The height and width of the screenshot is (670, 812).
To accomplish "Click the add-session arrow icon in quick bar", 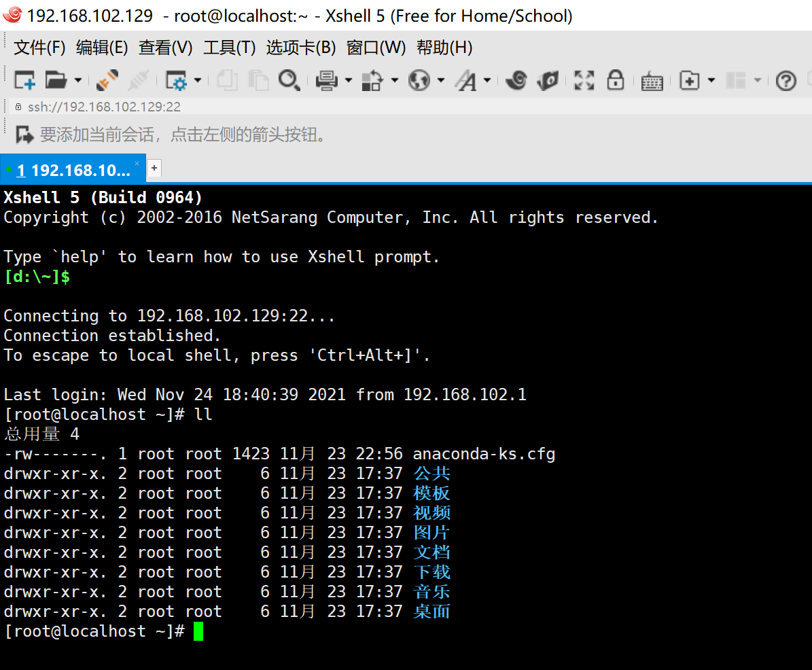I will tap(24, 135).
